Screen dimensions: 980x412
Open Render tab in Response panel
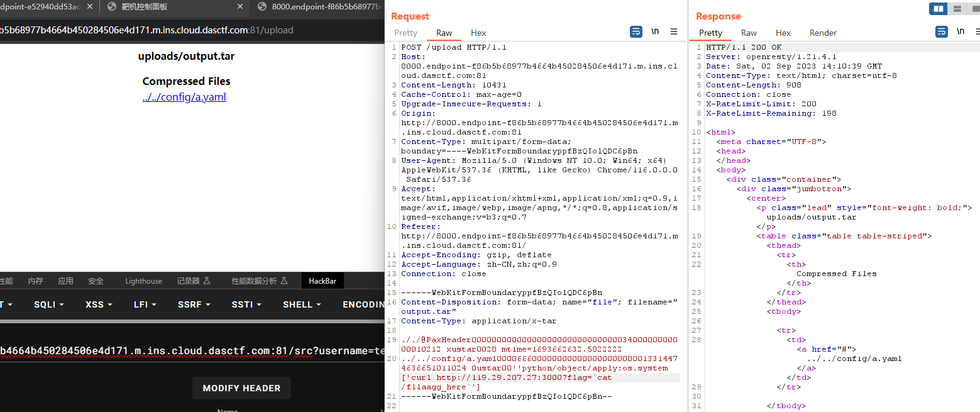pos(823,33)
